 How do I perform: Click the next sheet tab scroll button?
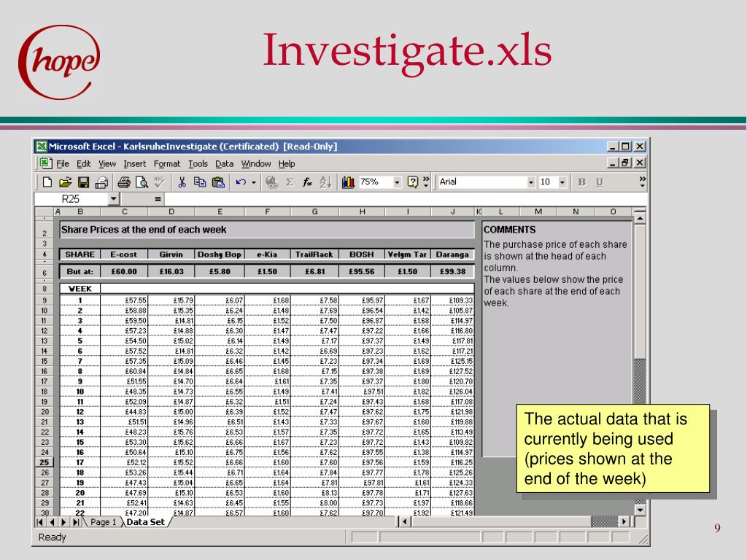(x=63, y=522)
